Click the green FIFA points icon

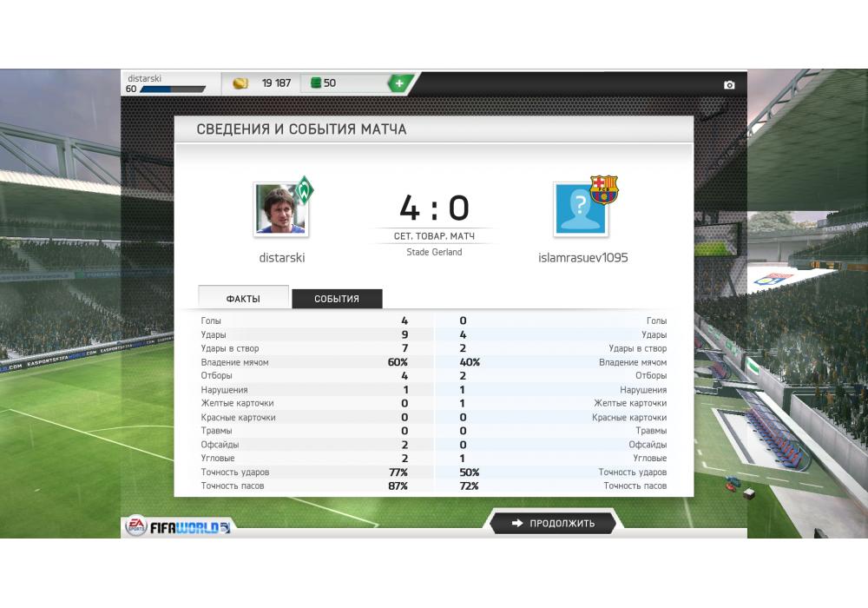click(316, 83)
